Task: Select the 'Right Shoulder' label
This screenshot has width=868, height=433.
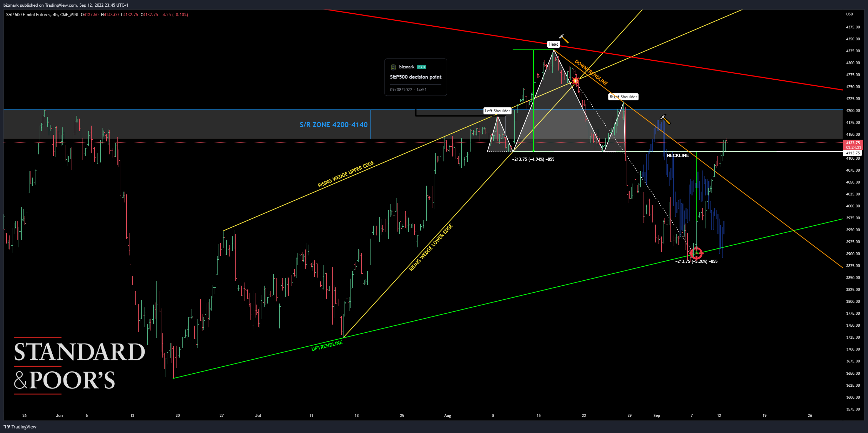Action: (x=623, y=97)
